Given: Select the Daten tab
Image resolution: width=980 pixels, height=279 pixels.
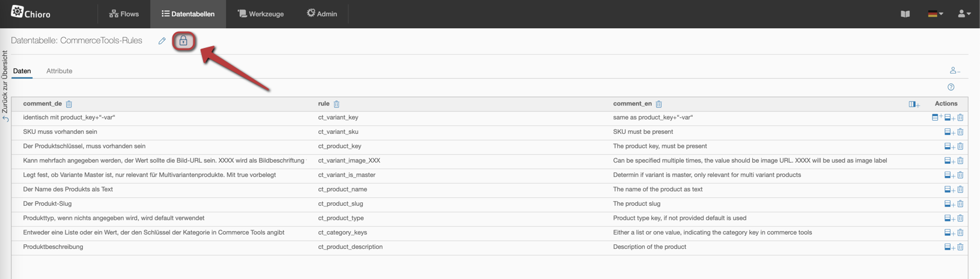Looking at the screenshot, I should click(x=22, y=71).
